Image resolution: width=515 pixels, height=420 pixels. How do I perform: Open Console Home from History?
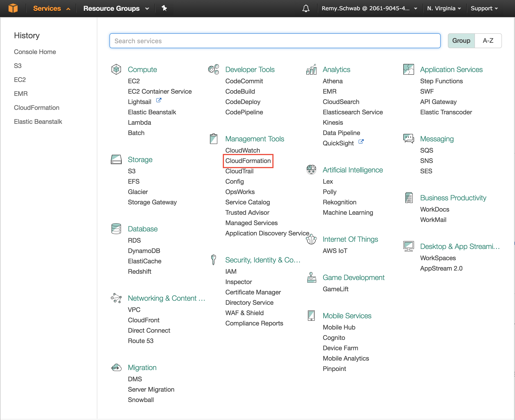pyautogui.click(x=35, y=52)
